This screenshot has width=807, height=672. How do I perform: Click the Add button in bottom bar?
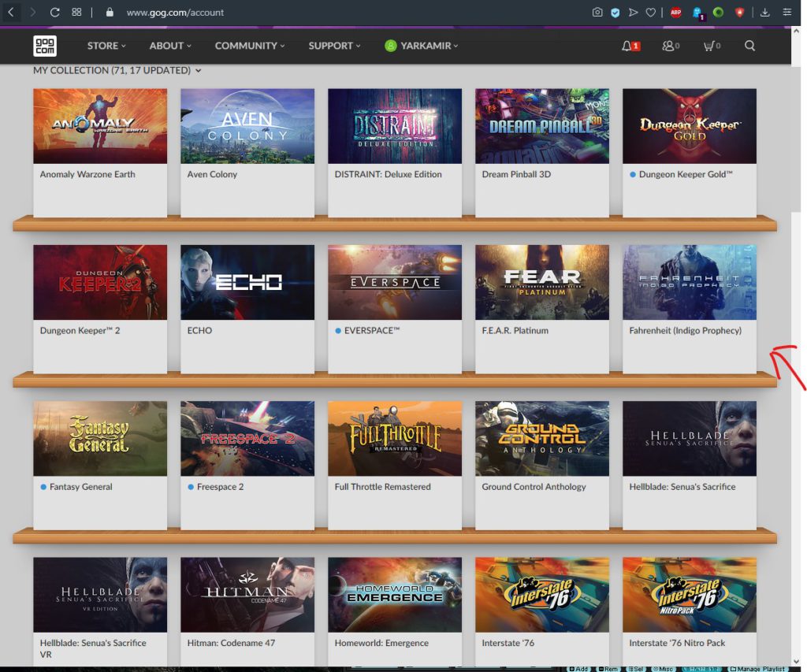click(578, 668)
